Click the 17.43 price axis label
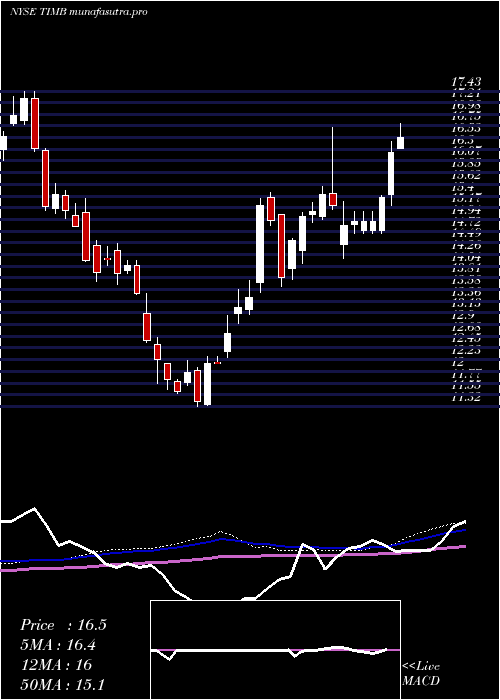Screen dimensions: 500x700 pyautogui.click(x=466, y=82)
